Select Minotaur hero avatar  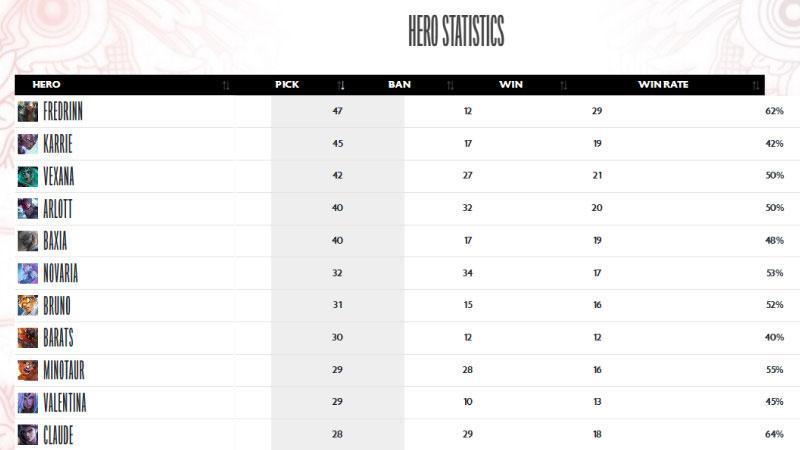[28, 370]
